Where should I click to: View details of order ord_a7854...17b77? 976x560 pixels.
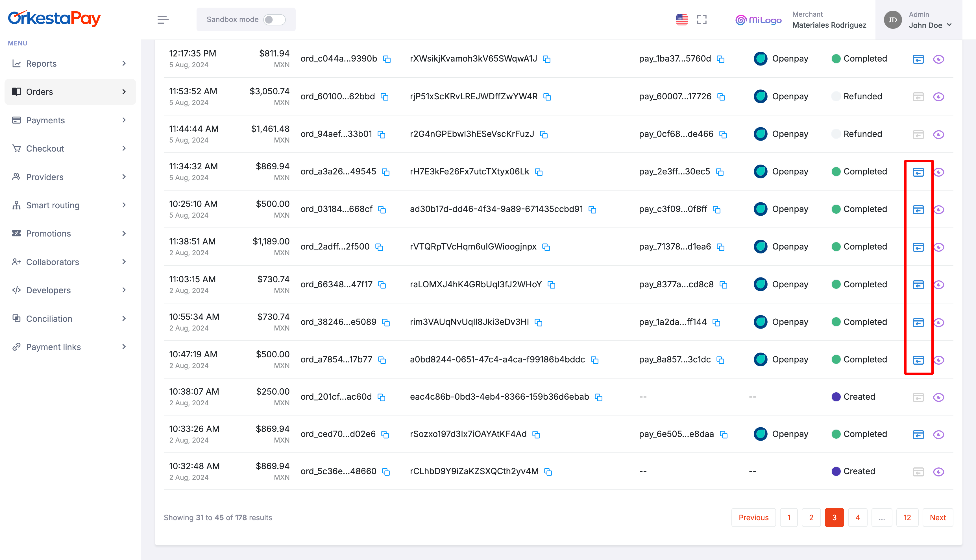[939, 360]
